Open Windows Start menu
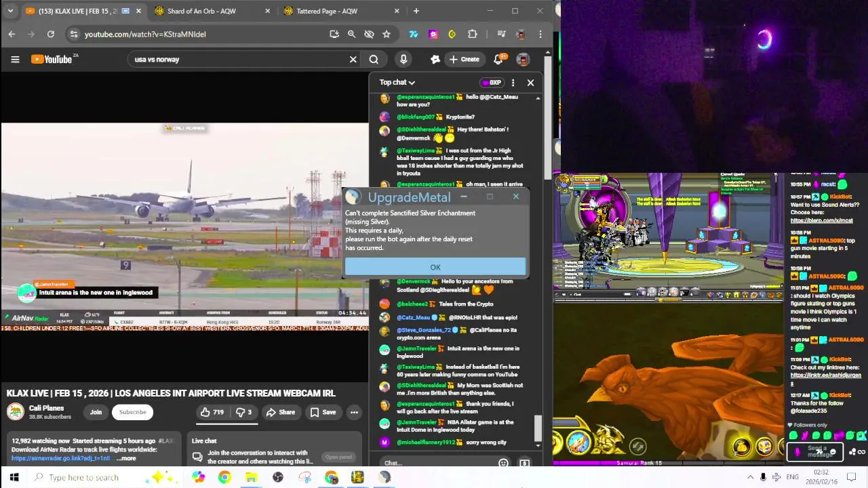 click(x=14, y=478)
